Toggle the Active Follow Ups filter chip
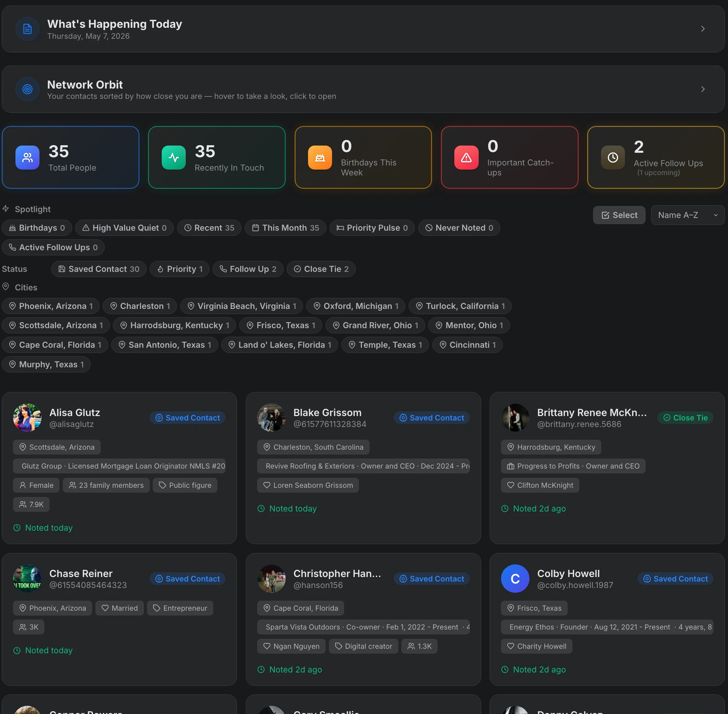 coord(53,247)
